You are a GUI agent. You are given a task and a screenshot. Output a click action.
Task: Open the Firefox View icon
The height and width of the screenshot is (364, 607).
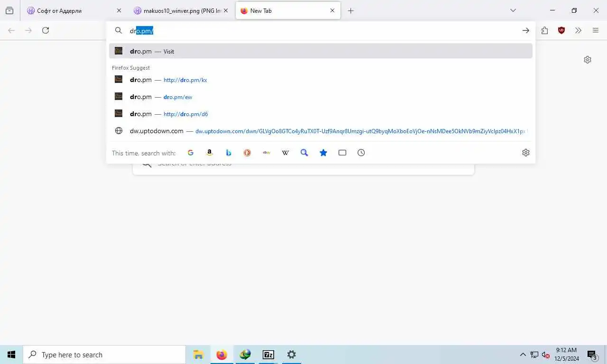pos(9,10)
